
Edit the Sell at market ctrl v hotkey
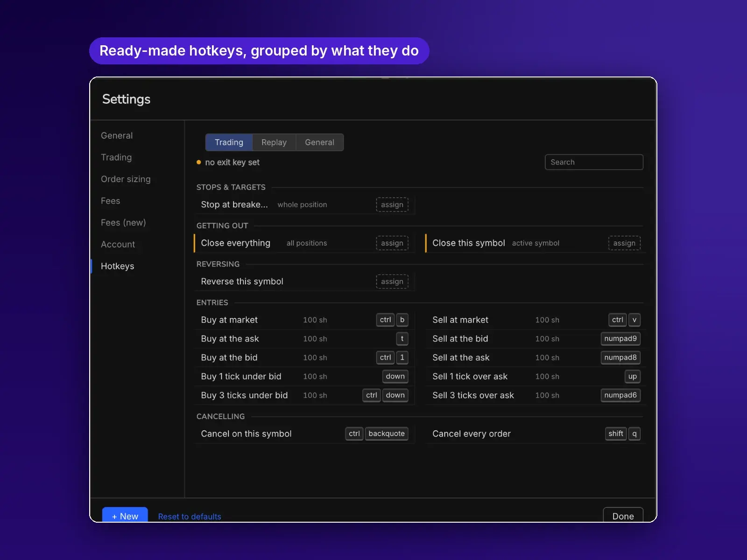point(624,320)
